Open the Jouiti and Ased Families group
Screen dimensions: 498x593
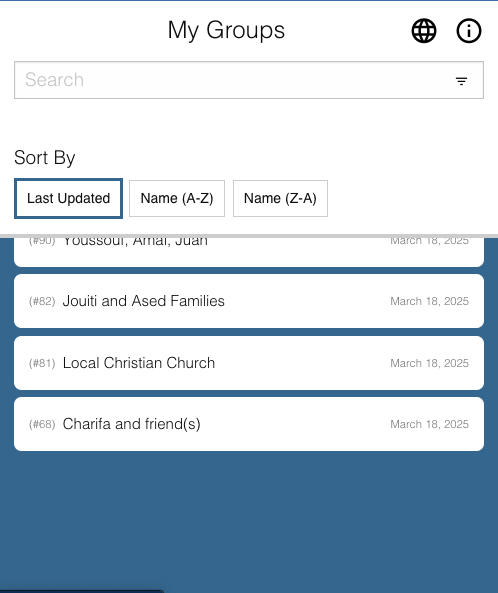(249, 301)
